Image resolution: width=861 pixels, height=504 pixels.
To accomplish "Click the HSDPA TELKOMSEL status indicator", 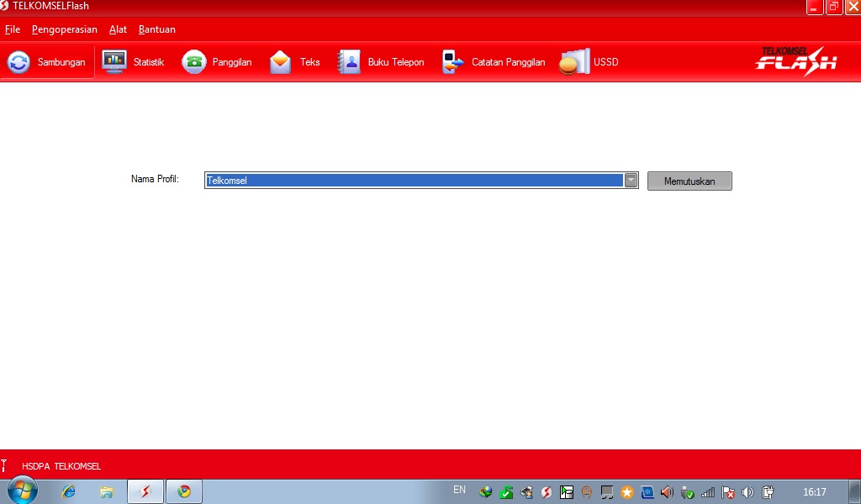I will pos(61,466).
